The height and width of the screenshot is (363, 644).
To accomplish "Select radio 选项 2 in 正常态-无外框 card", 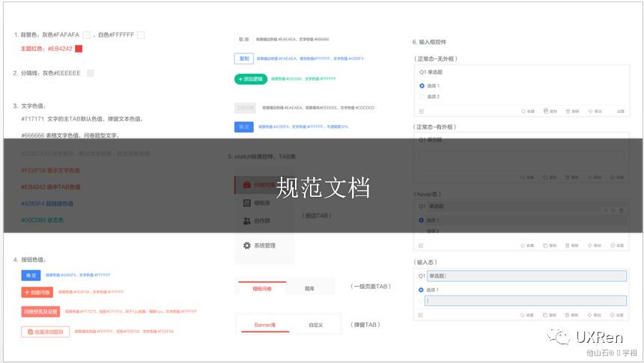I will click(x=422, y=97).
